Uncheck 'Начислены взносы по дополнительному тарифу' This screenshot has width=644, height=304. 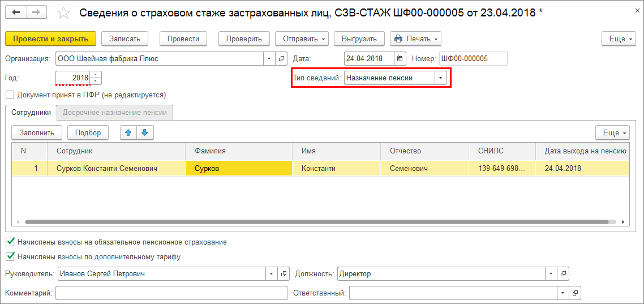10,257
